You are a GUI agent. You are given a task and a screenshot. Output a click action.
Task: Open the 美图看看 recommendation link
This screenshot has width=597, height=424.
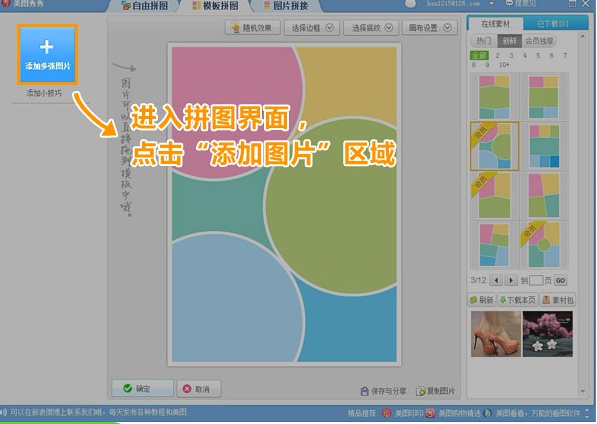(x=532, y=413)
